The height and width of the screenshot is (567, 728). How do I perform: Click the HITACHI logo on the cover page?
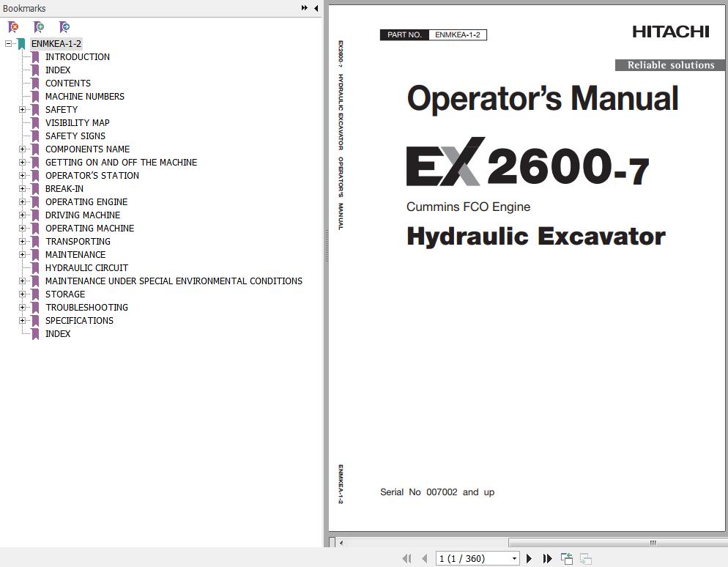pyautogui.click(x=670, y=31)
